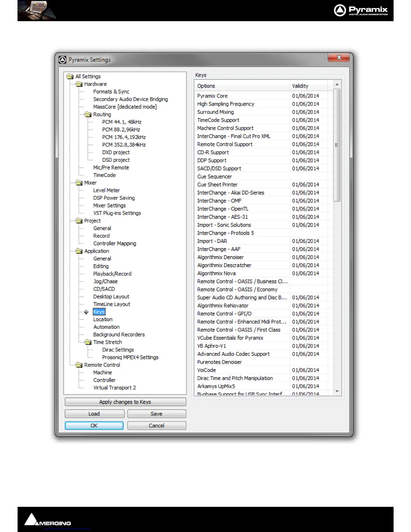Select the Arkamys UpMix5 key row
Image resolution: width=411 pixels, height=532 pixels.
coord(264,386)
